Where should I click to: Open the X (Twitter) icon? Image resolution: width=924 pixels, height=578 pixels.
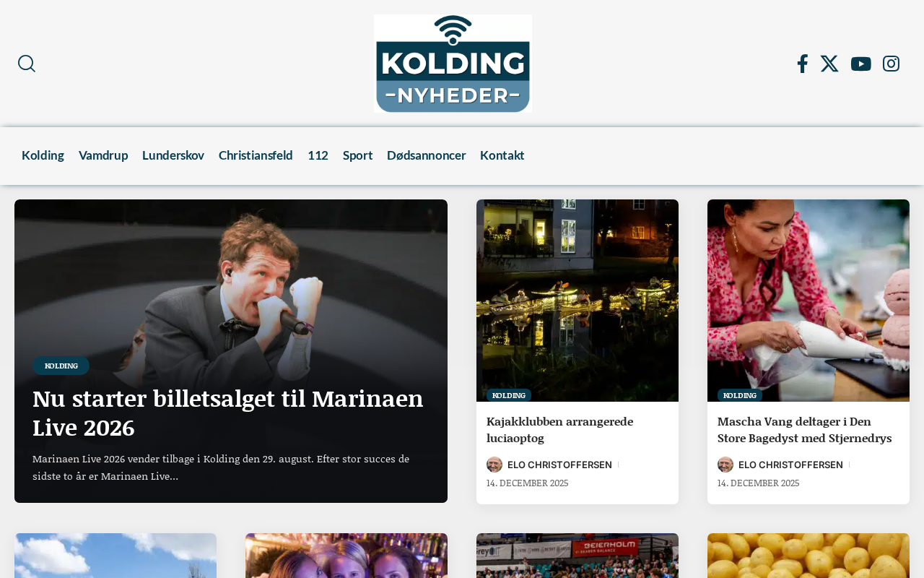coord(829,64)
